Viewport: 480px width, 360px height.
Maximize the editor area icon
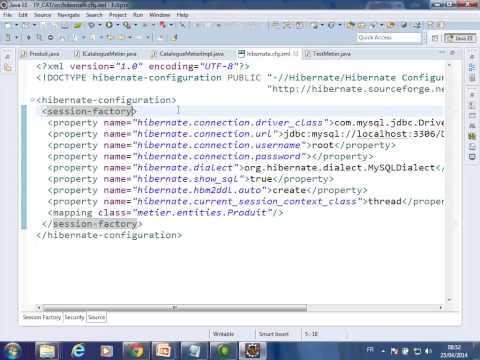453,53
